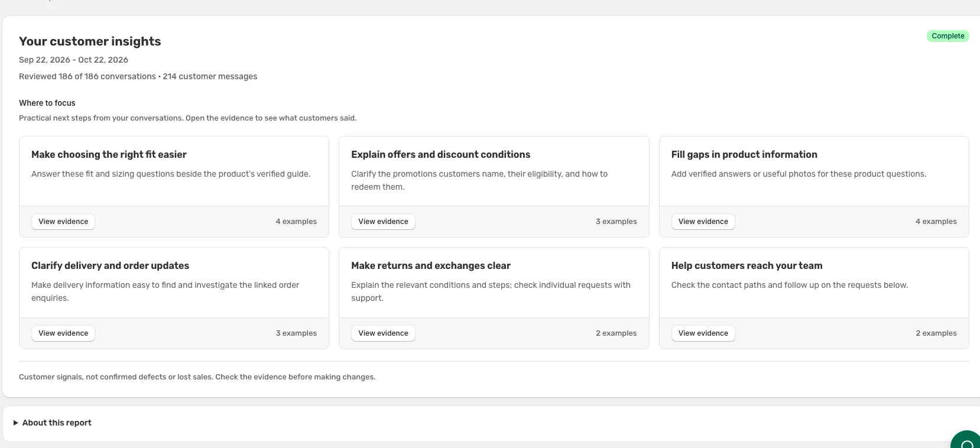Select the Sep 22, 2026 - Oct 22, 2026 date range
Viewport: 980px width, 448px height.
pyautogui.click(x=73, y=60)
